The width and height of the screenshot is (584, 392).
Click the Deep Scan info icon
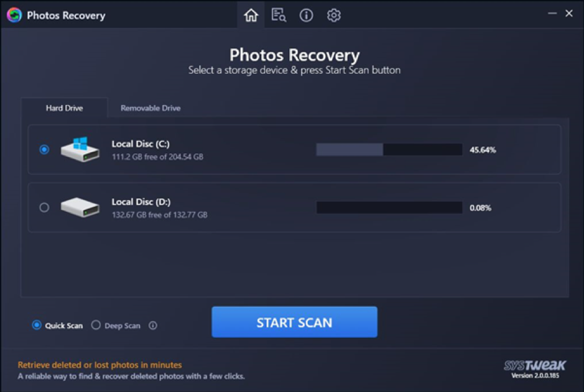pyautogui.click(x=153, y=326)
